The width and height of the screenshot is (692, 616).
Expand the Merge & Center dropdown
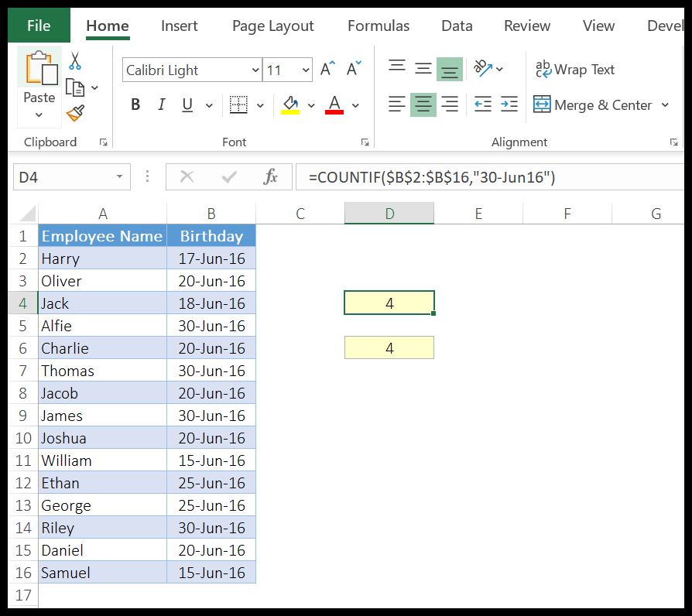[x=664, y=104]
